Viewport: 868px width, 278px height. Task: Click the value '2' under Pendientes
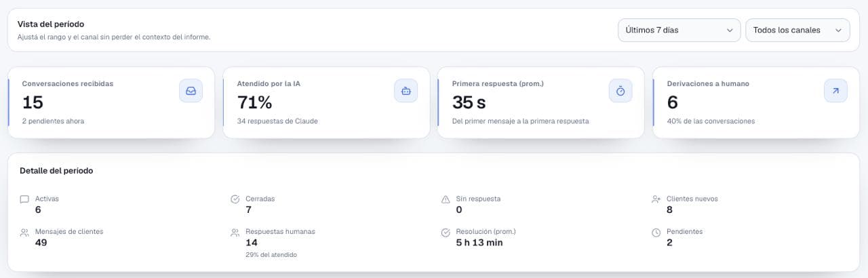click(x=669, y=242)
